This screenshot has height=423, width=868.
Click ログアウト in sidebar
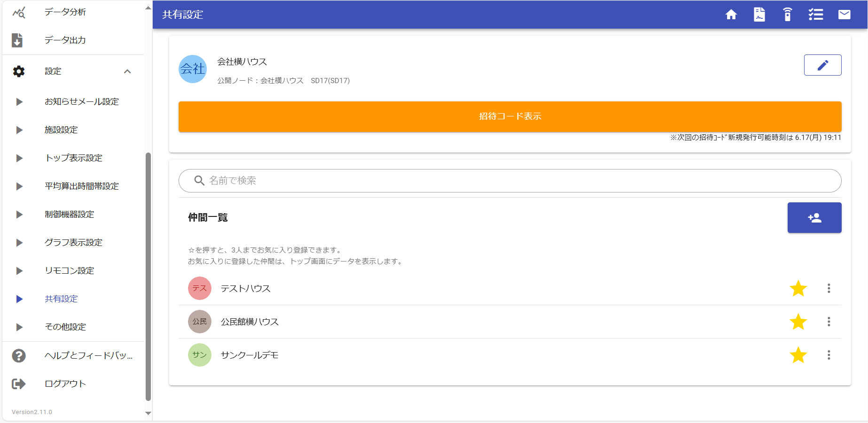tap(65, 384)
